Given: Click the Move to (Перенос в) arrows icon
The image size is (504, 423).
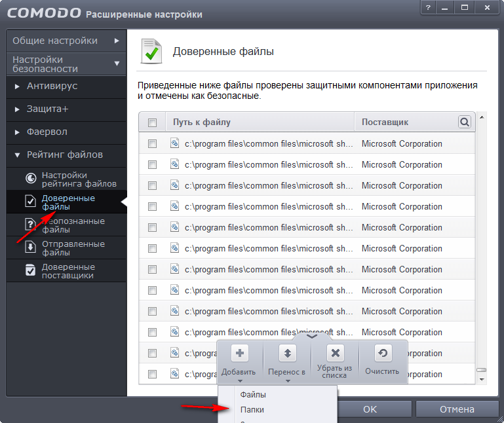Looking at the screenshot, I should [287, 354].
